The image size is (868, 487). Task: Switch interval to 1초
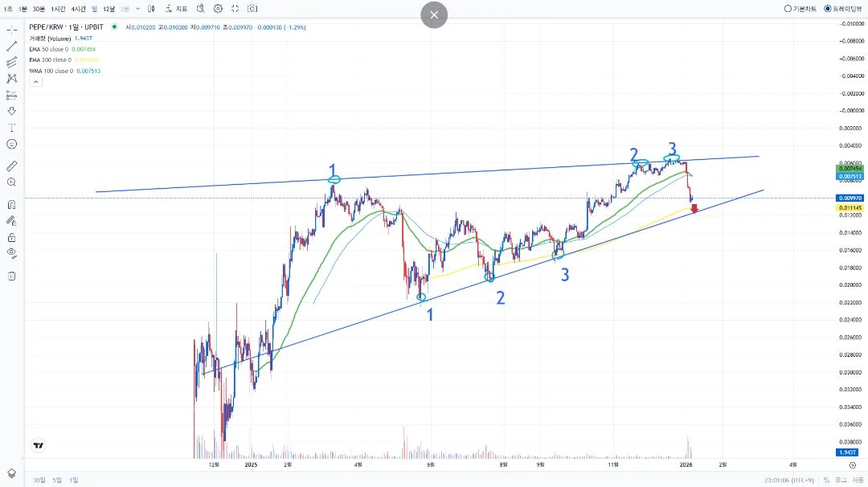pyautogui.click(x=8, y=9)
